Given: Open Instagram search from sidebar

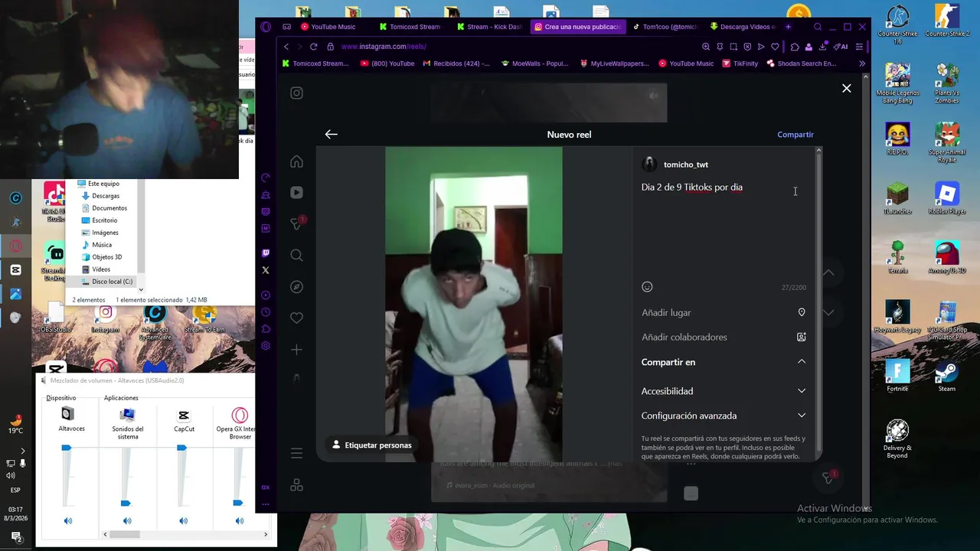Looking at the screenshot, I should pos(296,255).
